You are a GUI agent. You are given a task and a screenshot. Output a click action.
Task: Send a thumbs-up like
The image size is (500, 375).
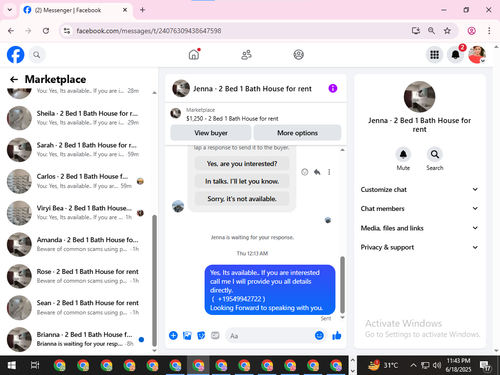click(337, 335)
